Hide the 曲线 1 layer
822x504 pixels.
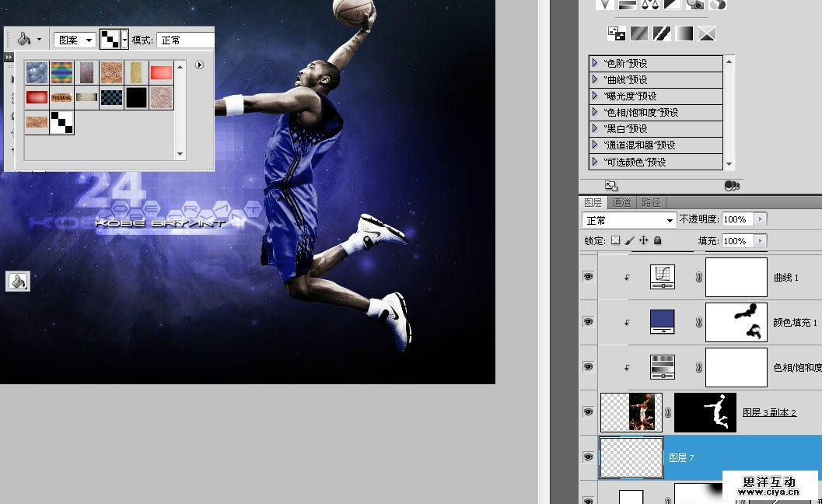pyautogui.click(x=588, y=276)
